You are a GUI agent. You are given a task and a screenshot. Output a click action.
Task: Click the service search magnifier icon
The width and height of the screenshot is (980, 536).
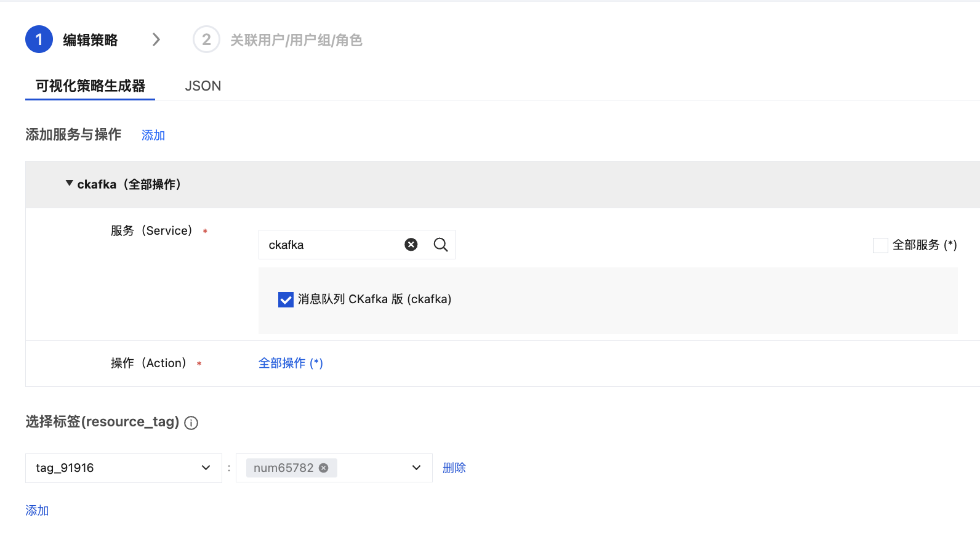[x=441, y=245]
